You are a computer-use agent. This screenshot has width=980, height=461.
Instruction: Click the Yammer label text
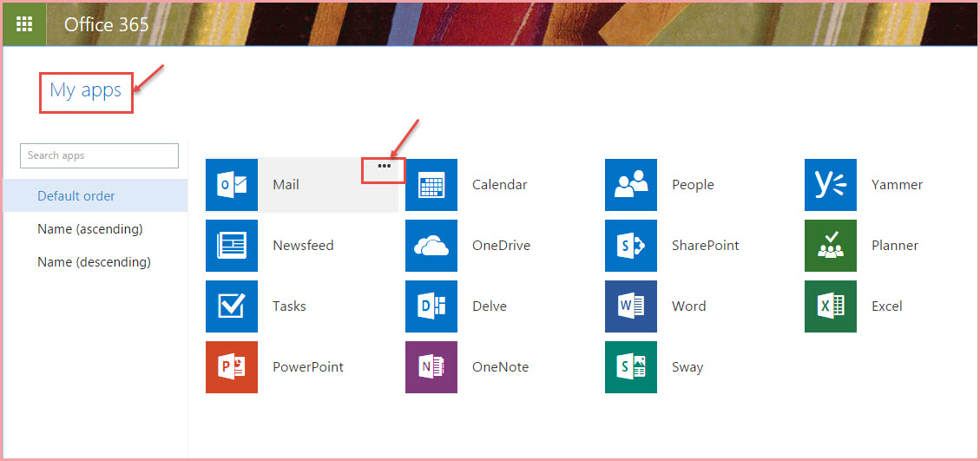pos(897,185)
